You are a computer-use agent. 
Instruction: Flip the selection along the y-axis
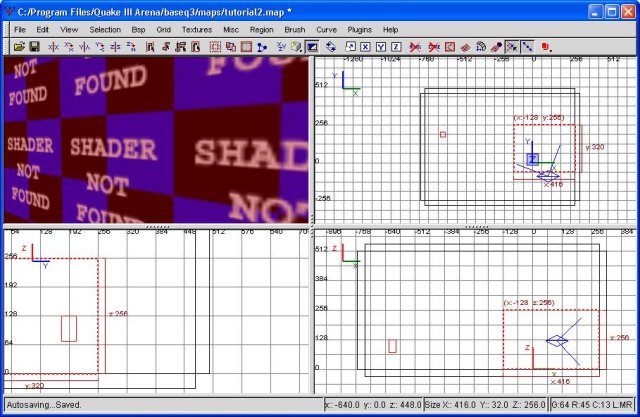pyautogui.click(x=84, y=47)
